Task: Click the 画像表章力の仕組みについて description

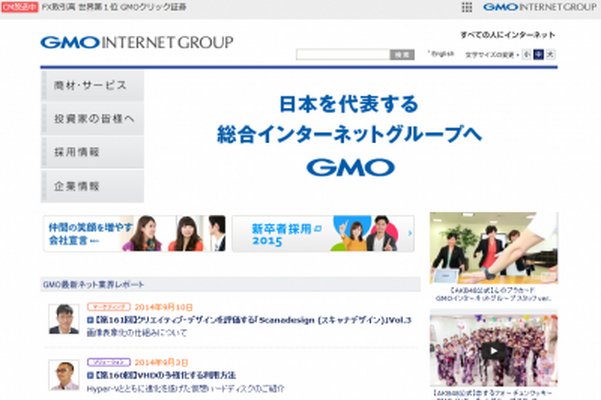Action: pos(137,333)
